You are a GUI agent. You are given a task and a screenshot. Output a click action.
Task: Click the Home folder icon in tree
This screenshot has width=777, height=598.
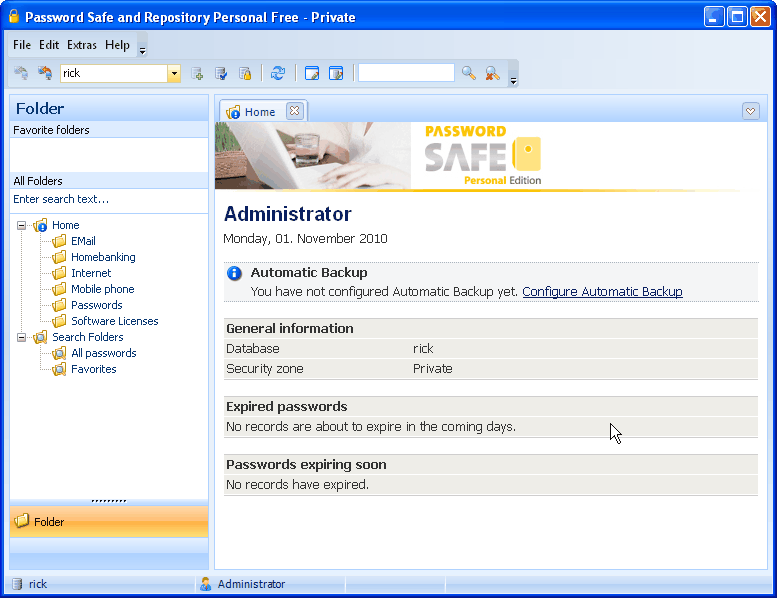tap(41, 225)
